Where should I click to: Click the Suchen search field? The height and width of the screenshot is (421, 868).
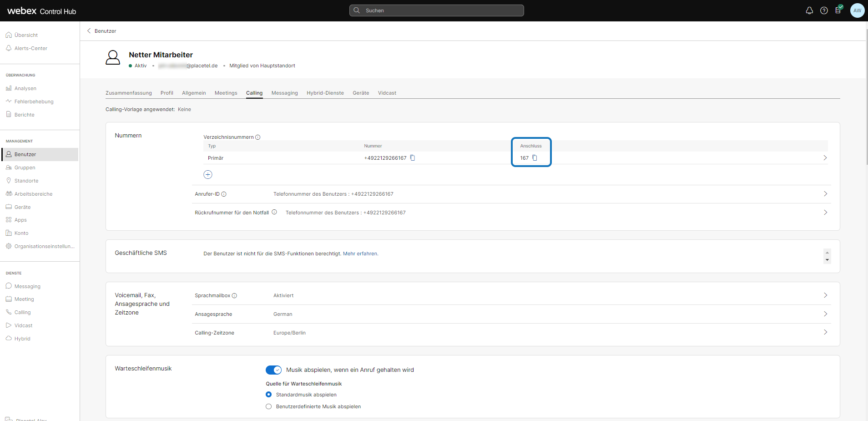(437, 10)
